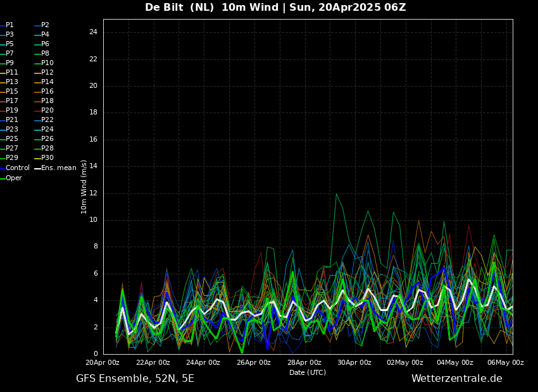
Task: Click the 24 value on y-axis
Action: click(93, 32)
